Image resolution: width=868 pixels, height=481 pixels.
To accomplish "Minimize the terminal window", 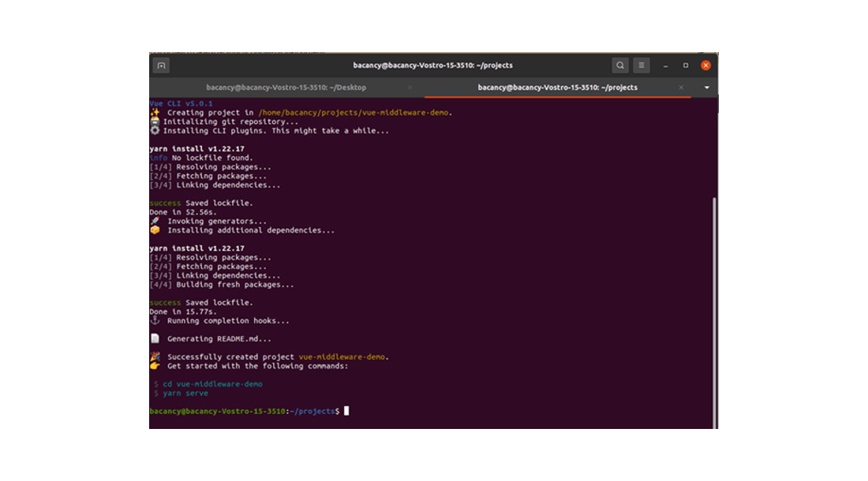I will 665,65.
